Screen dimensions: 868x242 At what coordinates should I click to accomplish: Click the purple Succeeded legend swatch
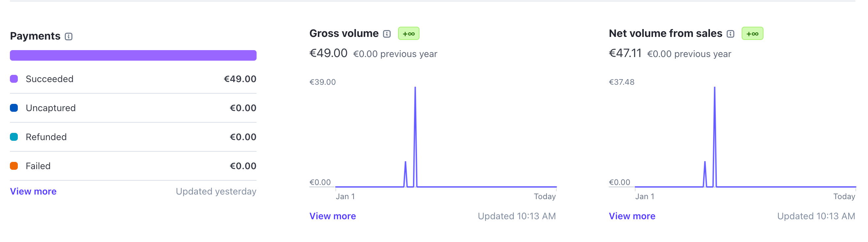[x=14, y=79]
